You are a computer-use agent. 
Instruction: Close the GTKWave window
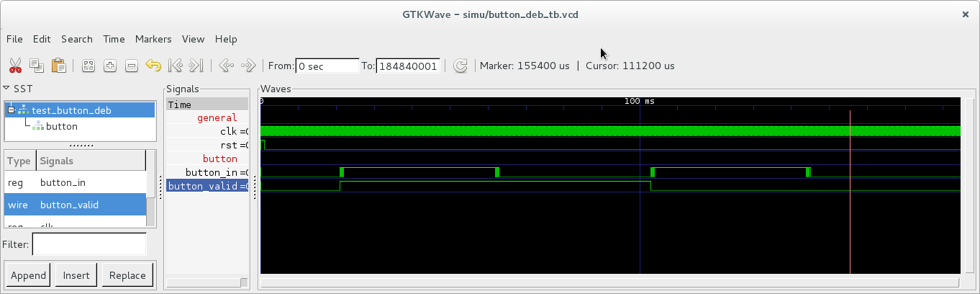pyautogui.click(x=965, y=14)
